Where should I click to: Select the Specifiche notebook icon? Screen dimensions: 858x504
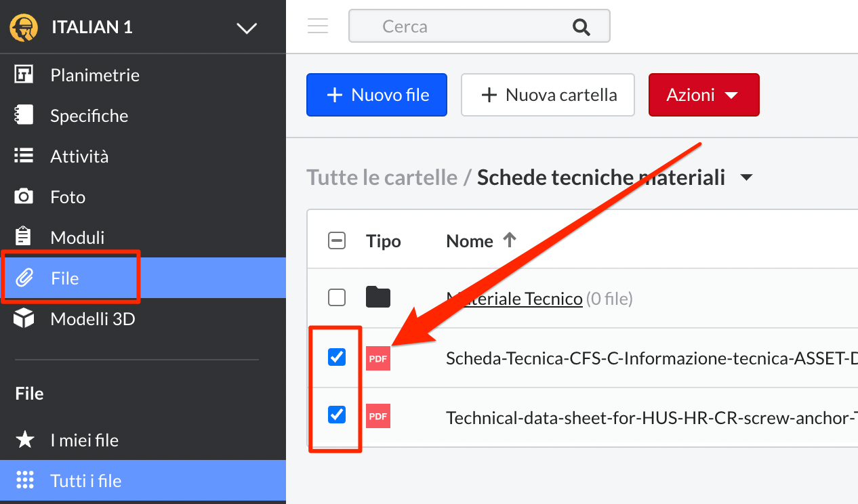[x=24, y=115]
